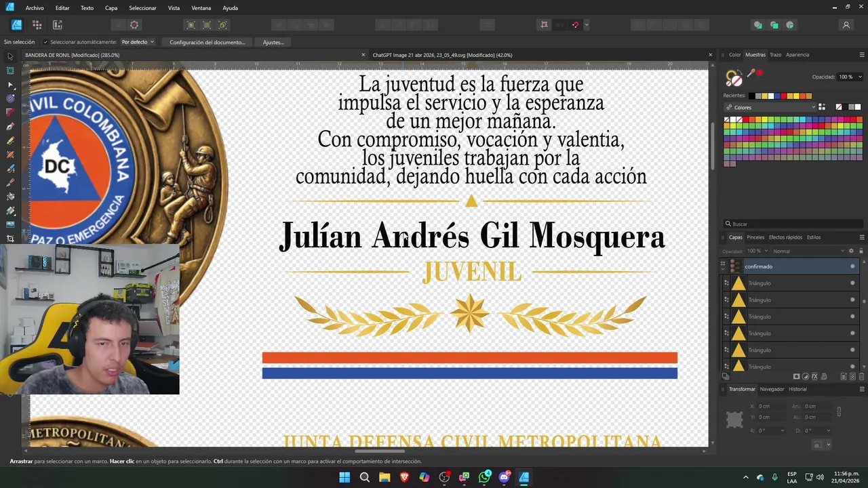Open the Texto menu
Viewport: 868px width, 488px height.
click(87, 8)
